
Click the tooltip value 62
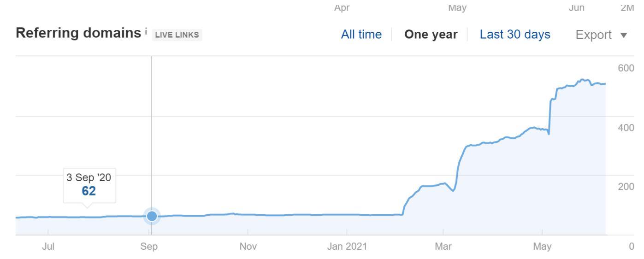click(89, 191)
